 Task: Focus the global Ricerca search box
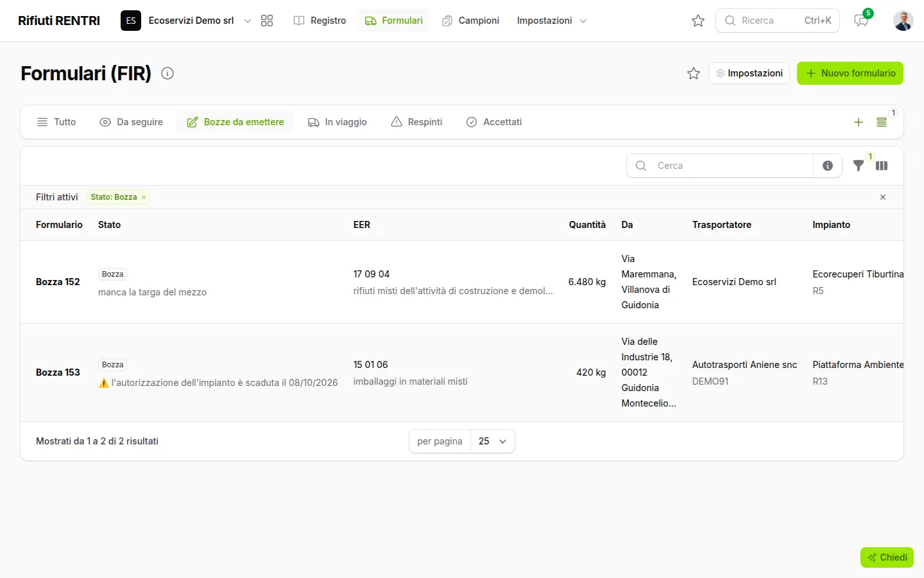click(778, 21)
